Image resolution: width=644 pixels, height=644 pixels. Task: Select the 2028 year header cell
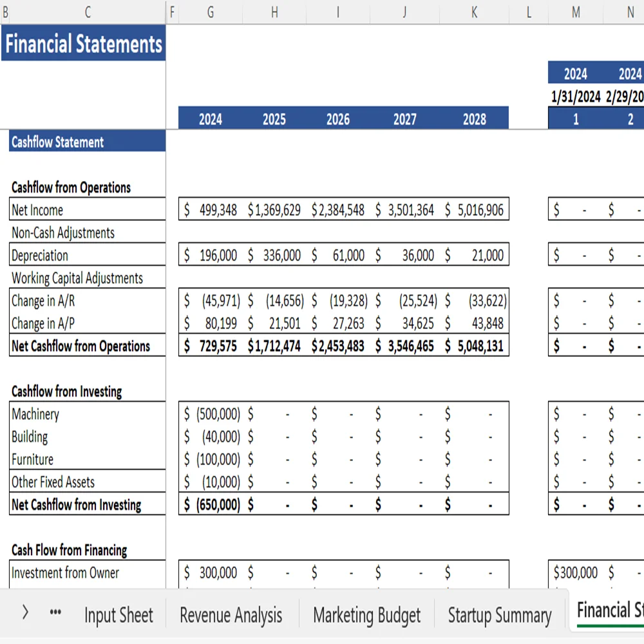(474, 118)
